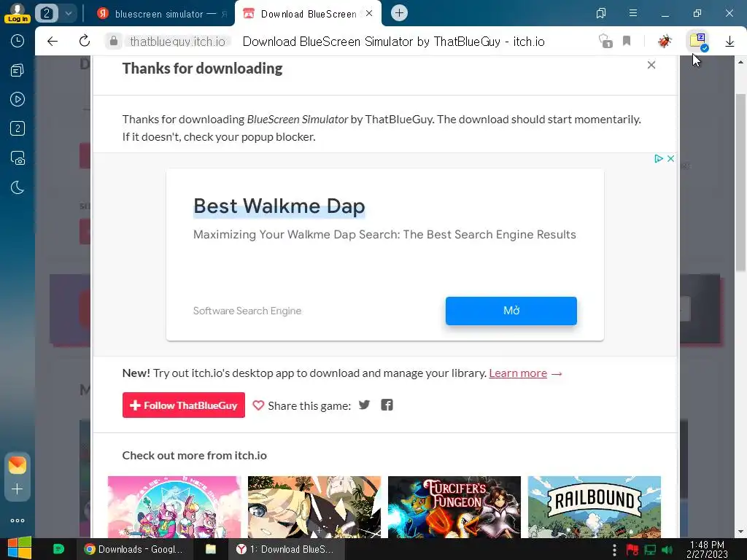
Task: Open the History clock icon in sidebar
Action: pos(18,41)
